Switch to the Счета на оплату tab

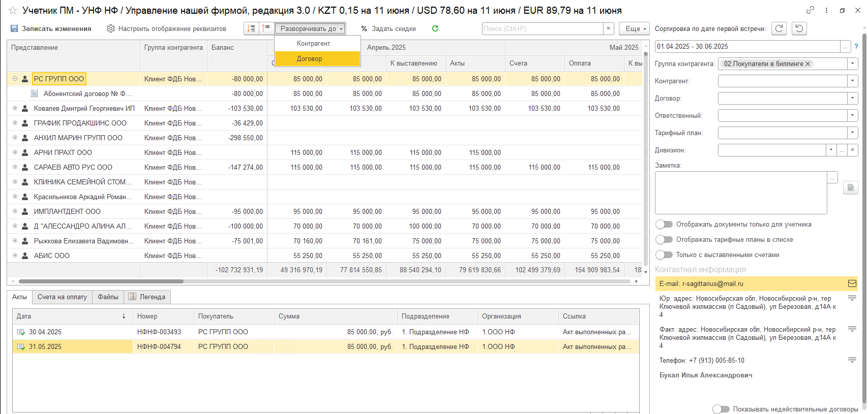62,297
